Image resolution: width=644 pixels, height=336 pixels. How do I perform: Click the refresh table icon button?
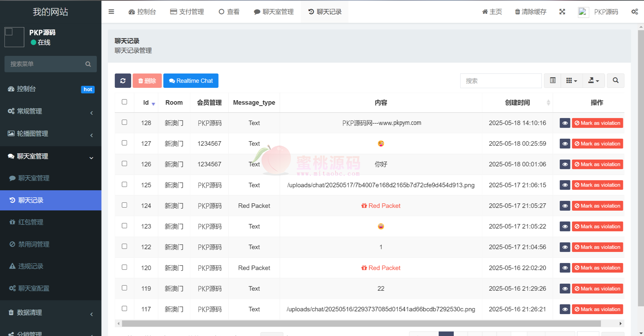point(123,81)
